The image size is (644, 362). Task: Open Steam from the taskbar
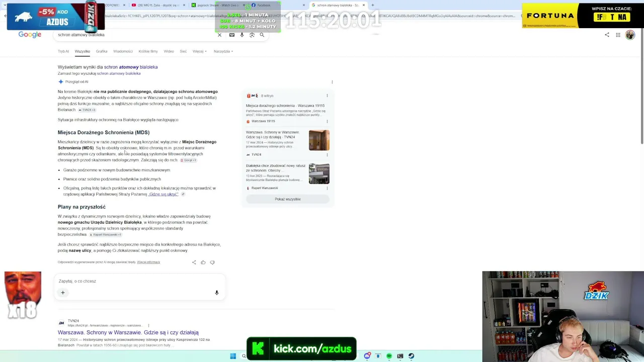click(x=411, y=356)
